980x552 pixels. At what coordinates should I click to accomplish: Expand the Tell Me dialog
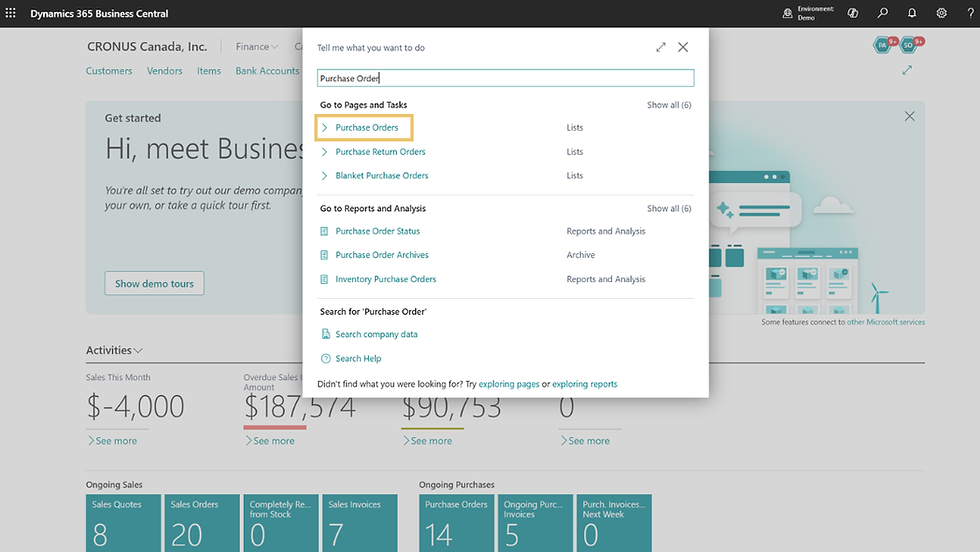[x=661, y=48]
